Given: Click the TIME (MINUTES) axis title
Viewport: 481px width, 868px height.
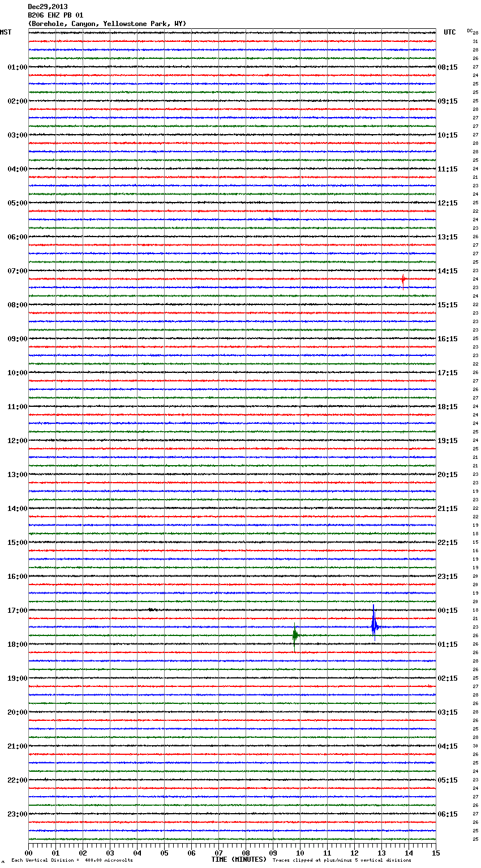Looking at the screenshot, I should [x=238, y=860].
